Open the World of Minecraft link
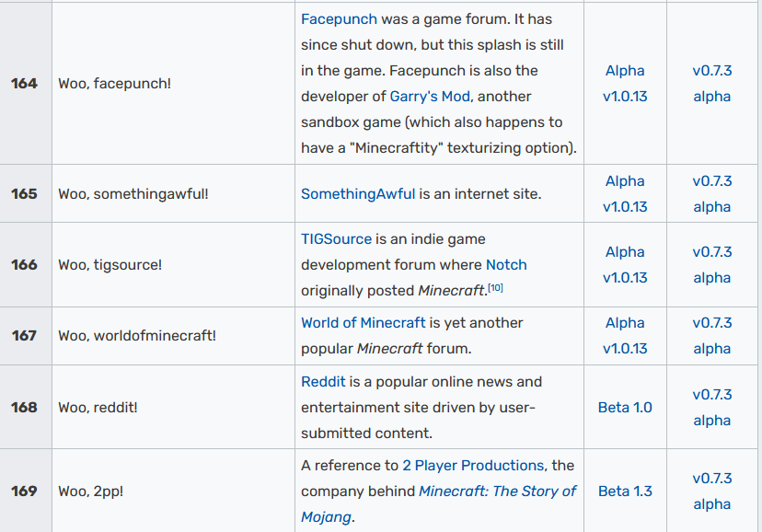The image size is (762, 532). tap(363, 322)
